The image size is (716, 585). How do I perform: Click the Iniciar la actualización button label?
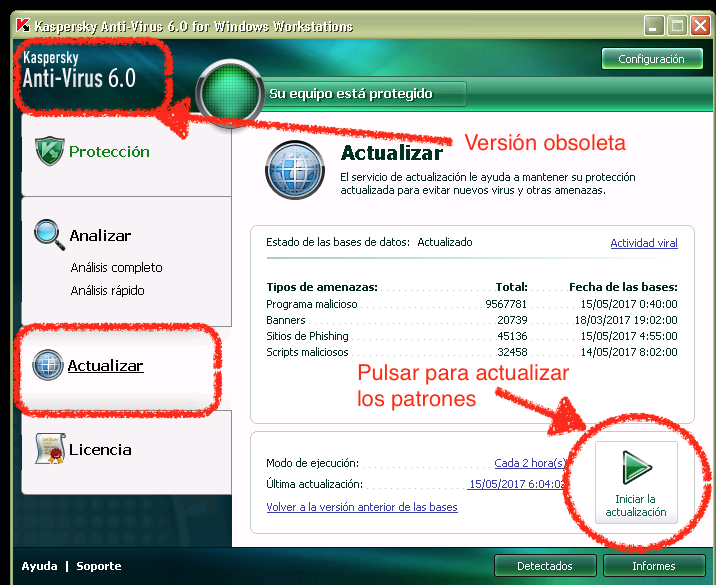point(636,506)
